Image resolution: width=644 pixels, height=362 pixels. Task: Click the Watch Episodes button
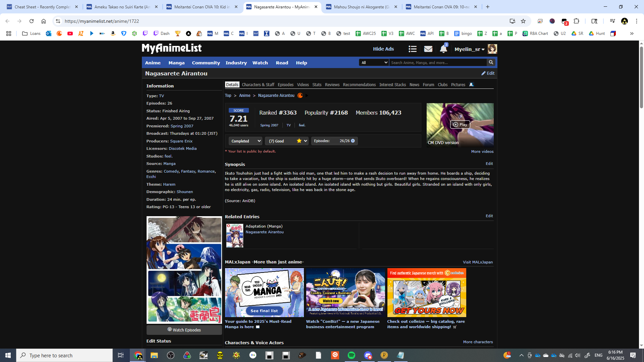[x=184, y=330]
